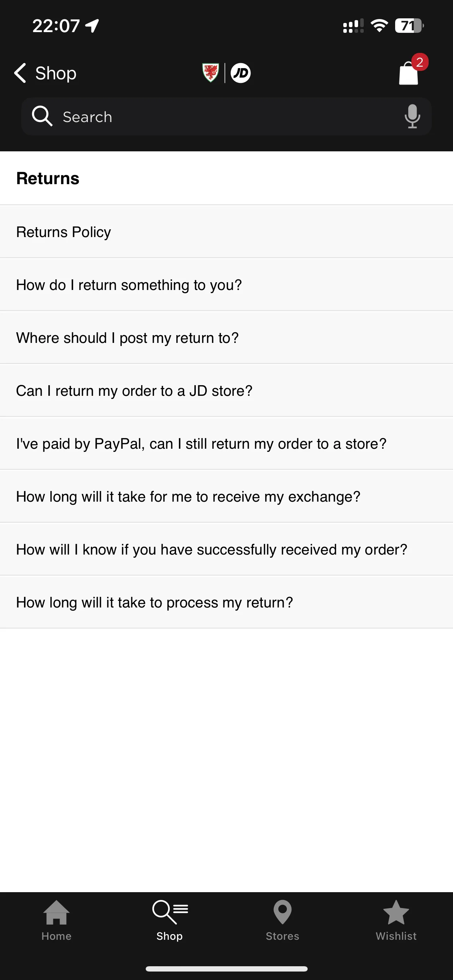Tap the microphone voice search icon
The image size is (453, 980).
(x=412, y=116)
